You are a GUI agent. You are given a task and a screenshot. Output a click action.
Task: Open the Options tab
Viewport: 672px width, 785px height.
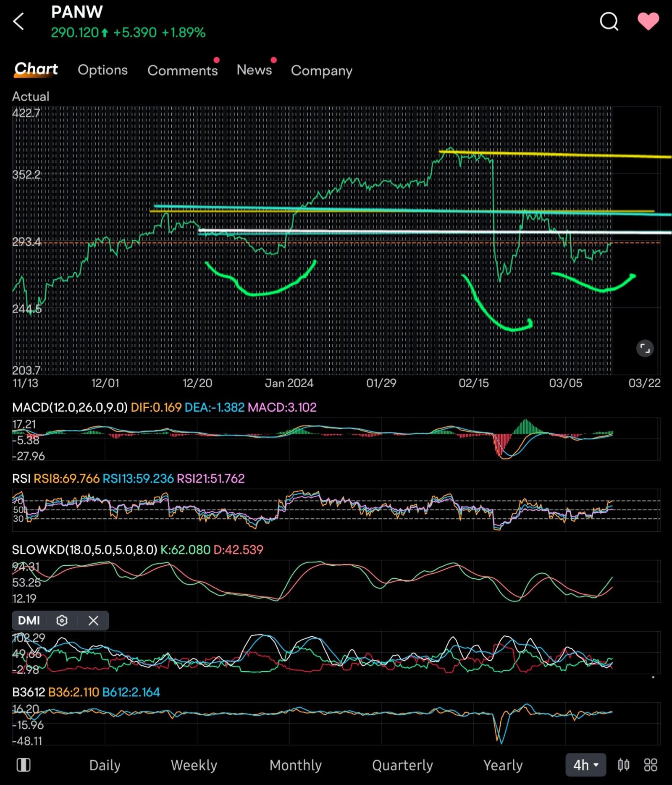102,70
